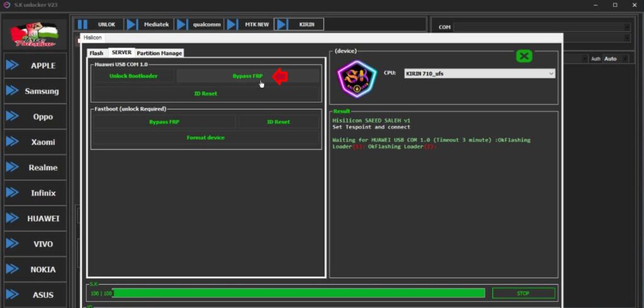Open the CPU KIRIN 710_ufs dropdown
This screenshot has height=308, width=644.
click(x=480, y=74)
